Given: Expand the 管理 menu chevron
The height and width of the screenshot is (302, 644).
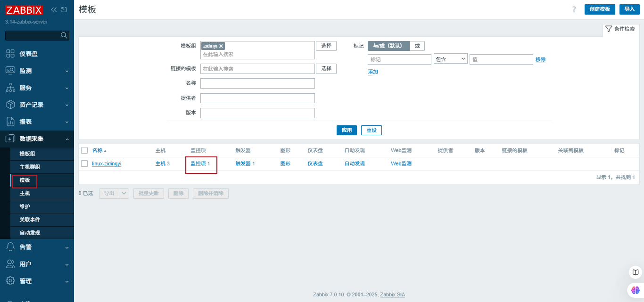Looking at the screenshot, I should 66,281.
